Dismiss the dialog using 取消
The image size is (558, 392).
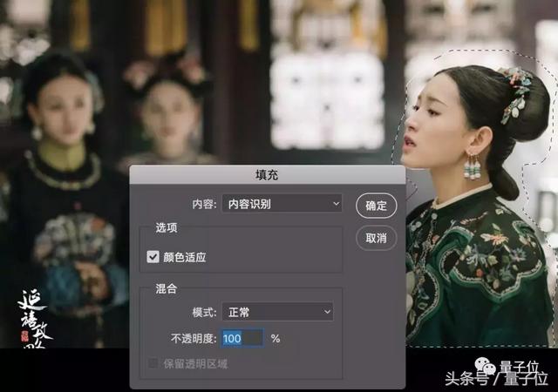click(x=376, y=238)
